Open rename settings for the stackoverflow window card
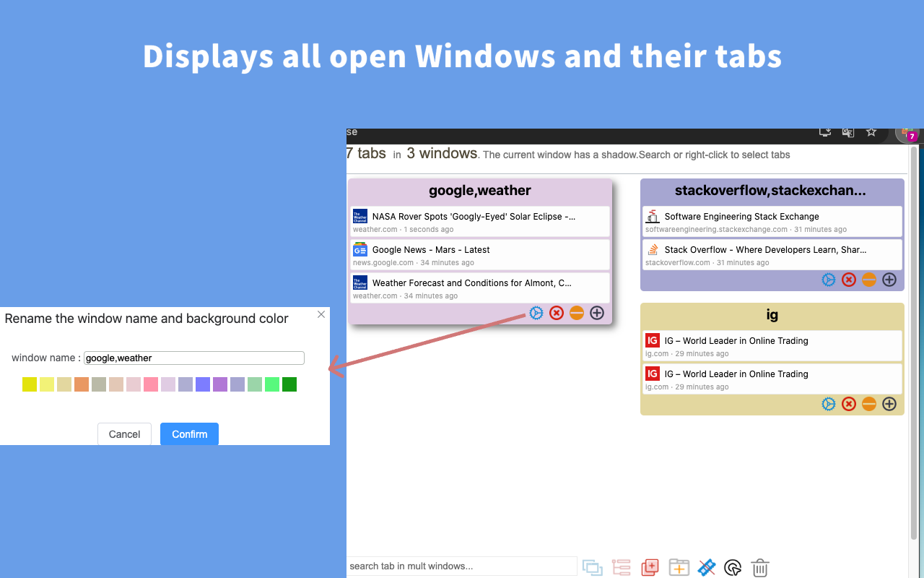Image resolution: width=924 pixels, height=578 pixels. (829, 280)
